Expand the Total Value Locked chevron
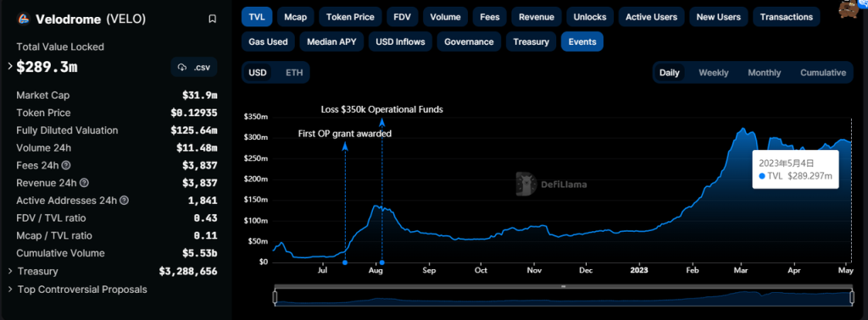The image size is (868, 320). [10, 66]
